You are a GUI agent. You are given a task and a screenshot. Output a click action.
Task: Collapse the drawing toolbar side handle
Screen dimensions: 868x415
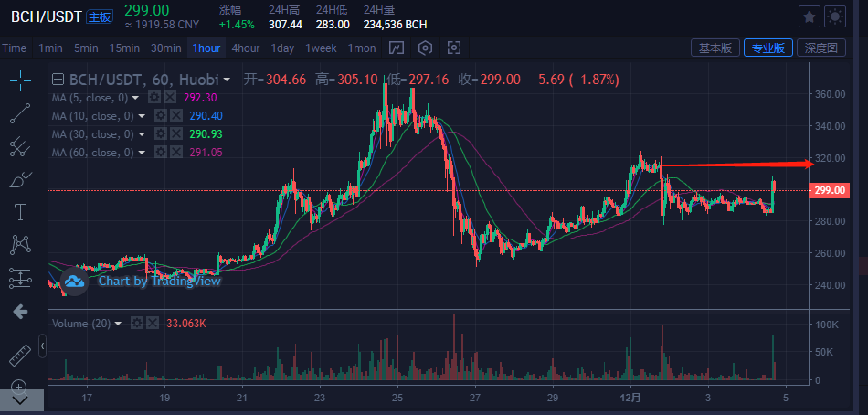click(x=42, y=346)
